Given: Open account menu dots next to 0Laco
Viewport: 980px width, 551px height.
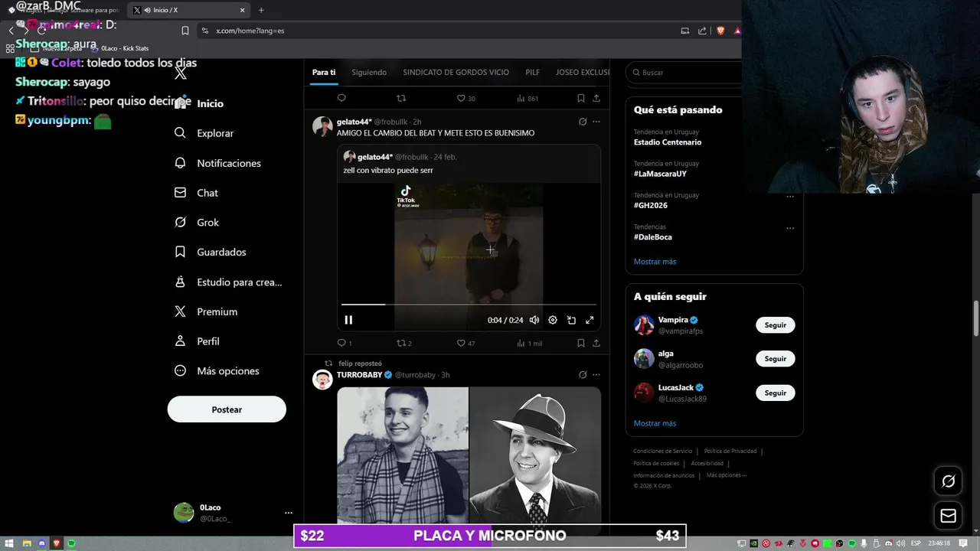Looking at the screenshot, I should (x=288, y=513).
